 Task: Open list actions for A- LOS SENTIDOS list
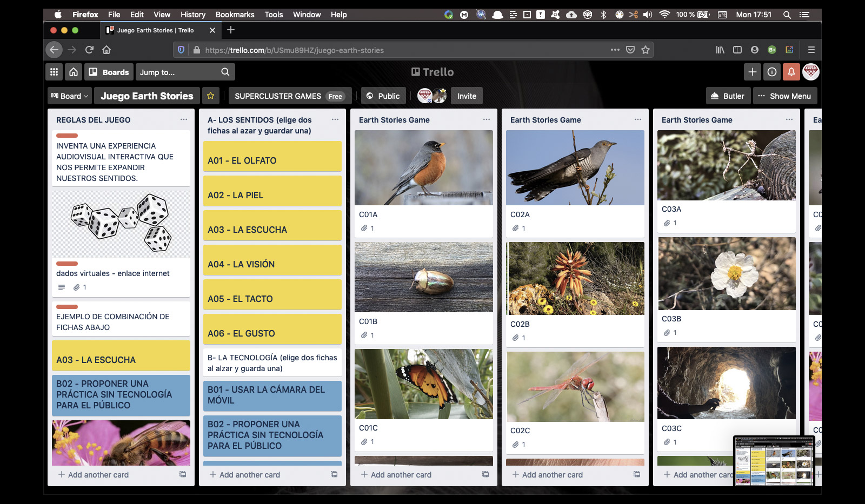point(335,119)
